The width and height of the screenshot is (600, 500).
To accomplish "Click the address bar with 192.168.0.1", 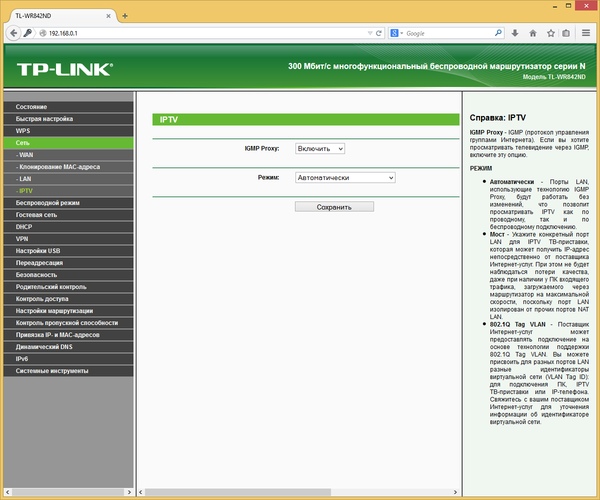I will 207,33.
